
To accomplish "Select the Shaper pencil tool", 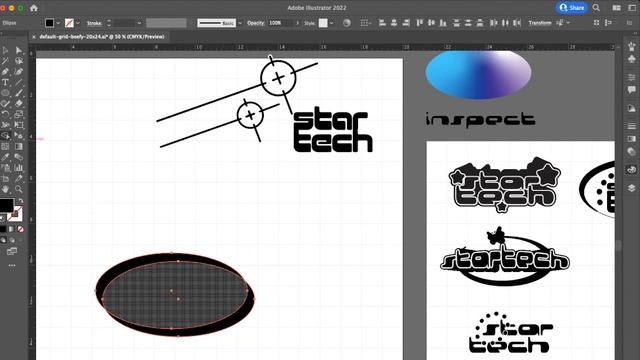I will tap(5, 104).
